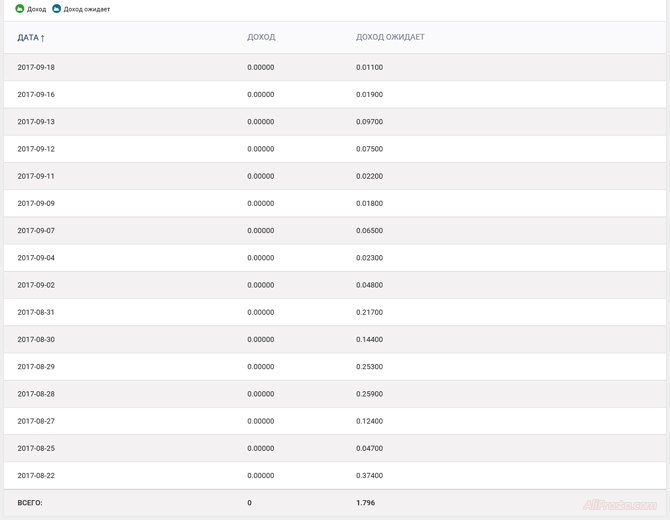The width and height of the screenshot is (670, 520).
Task: Select the row dated 2017-09-07
Action: click(x=36, y=231)
